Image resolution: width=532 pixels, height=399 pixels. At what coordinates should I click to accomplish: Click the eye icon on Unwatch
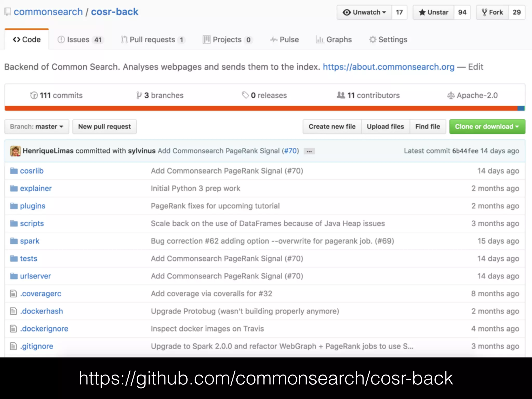pos(347,12)
